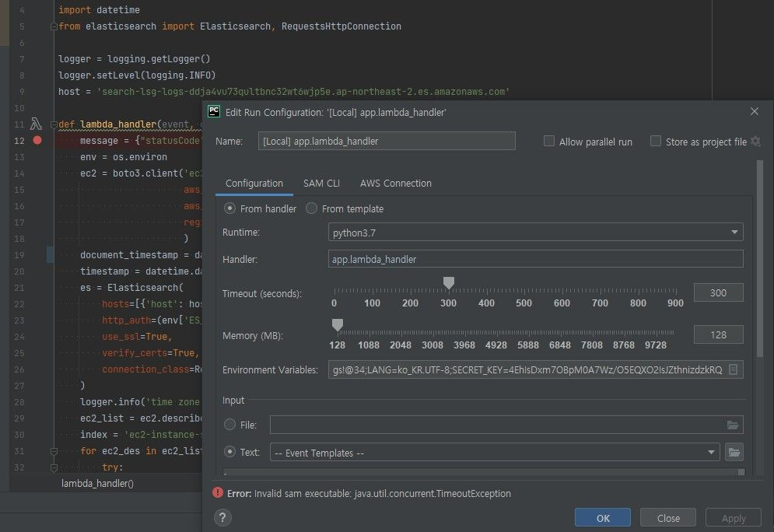Click the Memory slider handle
Viewport: 774px width, 532px height.
(337, 324)
